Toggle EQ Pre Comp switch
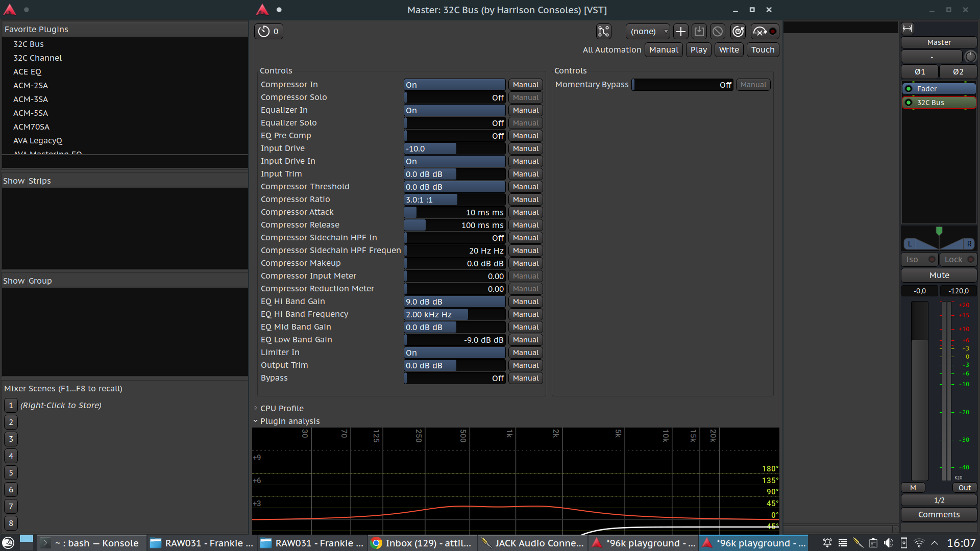This screenshot has width=980, height=551. click(x=454, y=136)
